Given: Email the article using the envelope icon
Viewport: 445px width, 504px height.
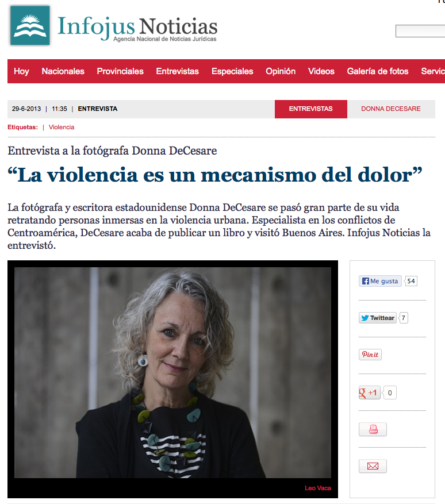Looking at the screenshot, I should [x=373, y=466].
